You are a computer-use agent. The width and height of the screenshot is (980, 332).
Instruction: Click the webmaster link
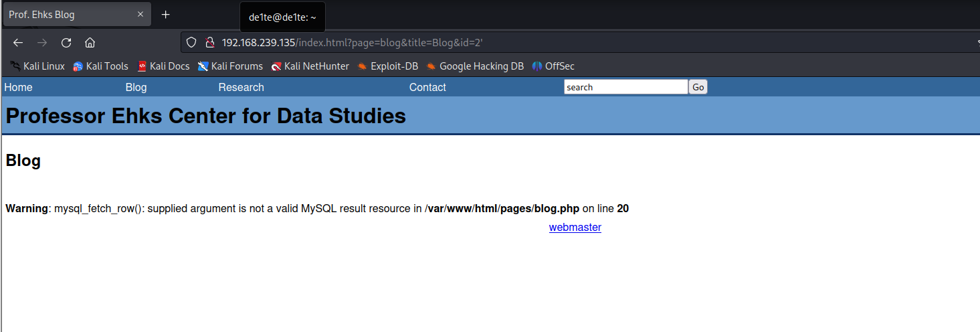(575, 228)
